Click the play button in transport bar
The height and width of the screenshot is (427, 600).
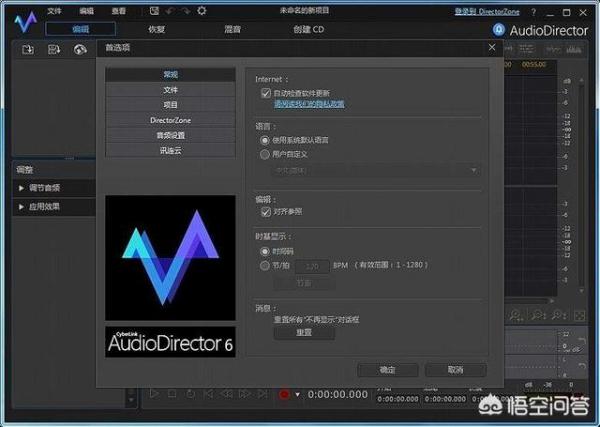(x=154, y=393)
